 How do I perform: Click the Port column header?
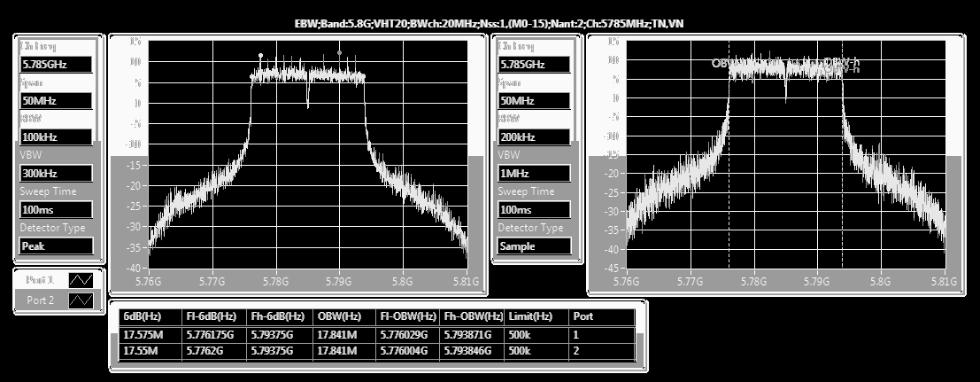click(x=603, y=317)
